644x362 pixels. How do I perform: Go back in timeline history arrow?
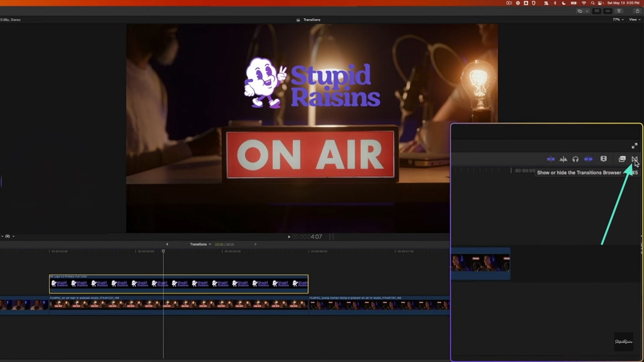coord(167,244)
